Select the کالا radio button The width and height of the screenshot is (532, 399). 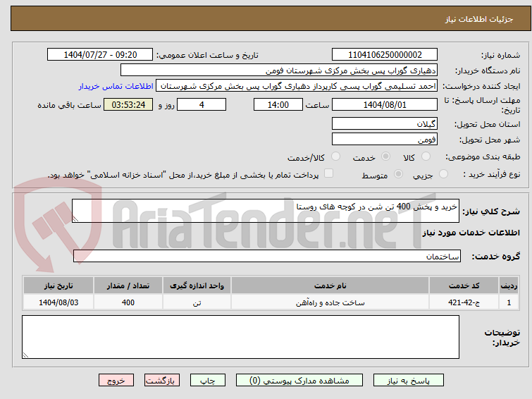(426, 156)
